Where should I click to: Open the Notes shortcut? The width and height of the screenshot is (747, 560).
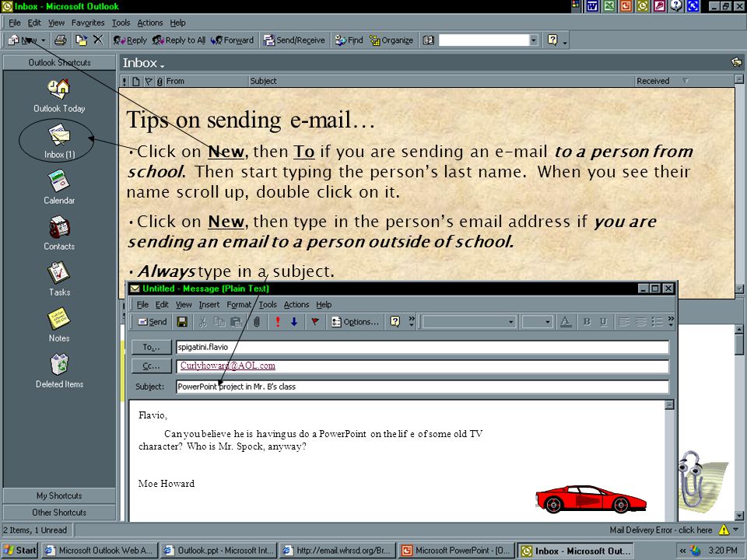[59, 325]
